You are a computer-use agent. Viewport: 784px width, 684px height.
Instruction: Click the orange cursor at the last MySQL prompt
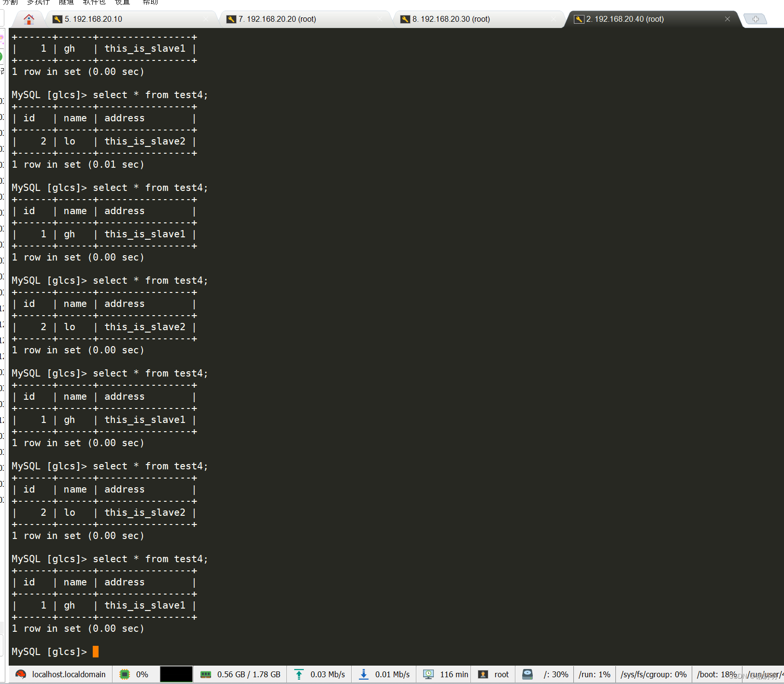(96, 652)
